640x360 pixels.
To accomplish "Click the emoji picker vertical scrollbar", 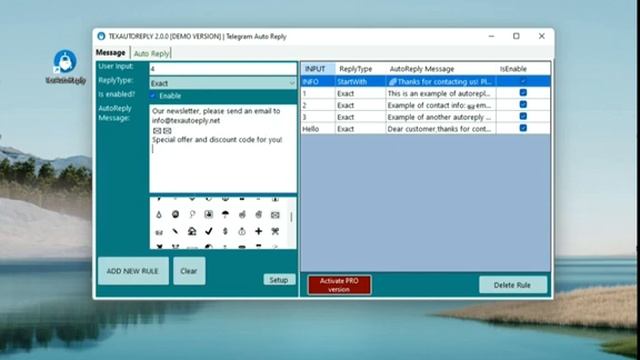I will (x=291, y=217).
